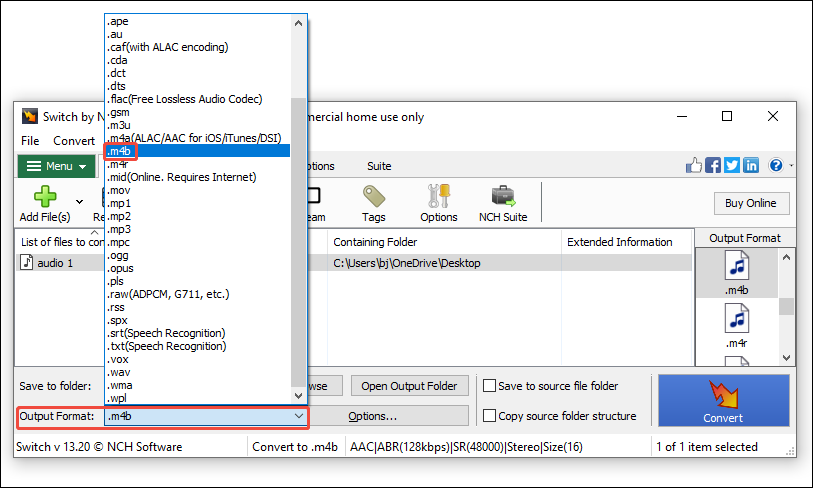This screenshot has width=813, height=488.
Task: Choose .txt(Speech Recognition) format
Action: [198, 346]
